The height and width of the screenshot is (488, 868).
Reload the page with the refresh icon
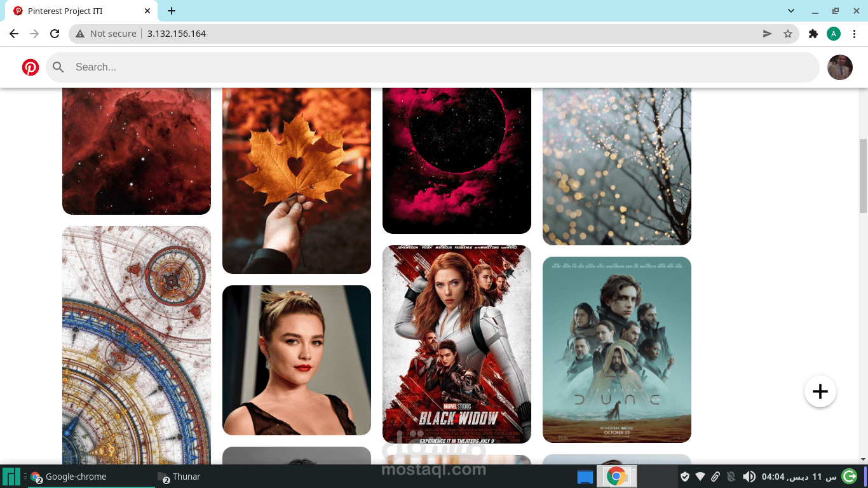tap(55, 33)
